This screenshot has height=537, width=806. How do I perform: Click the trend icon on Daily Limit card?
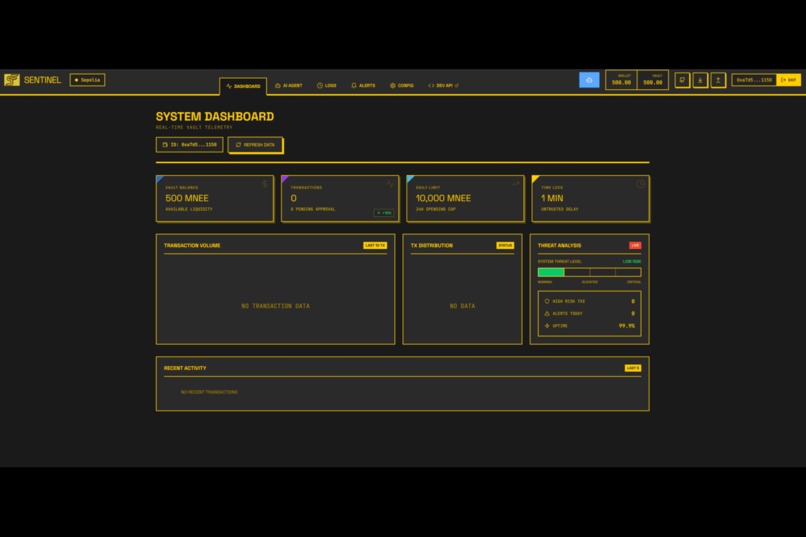pos(516,183)
